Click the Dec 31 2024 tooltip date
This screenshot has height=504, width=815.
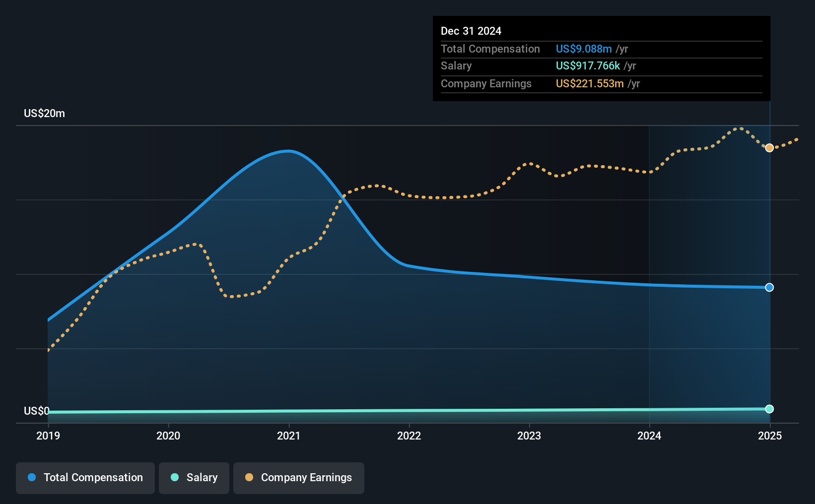(x=471, y=31)
